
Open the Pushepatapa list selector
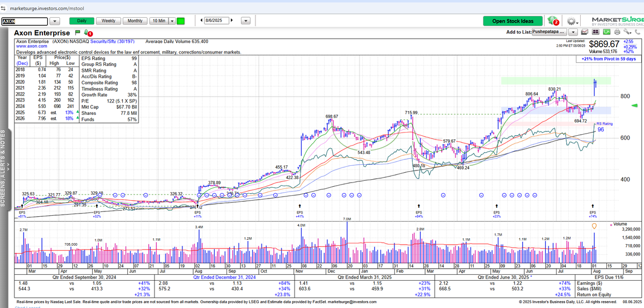click(x=550, y=33)
